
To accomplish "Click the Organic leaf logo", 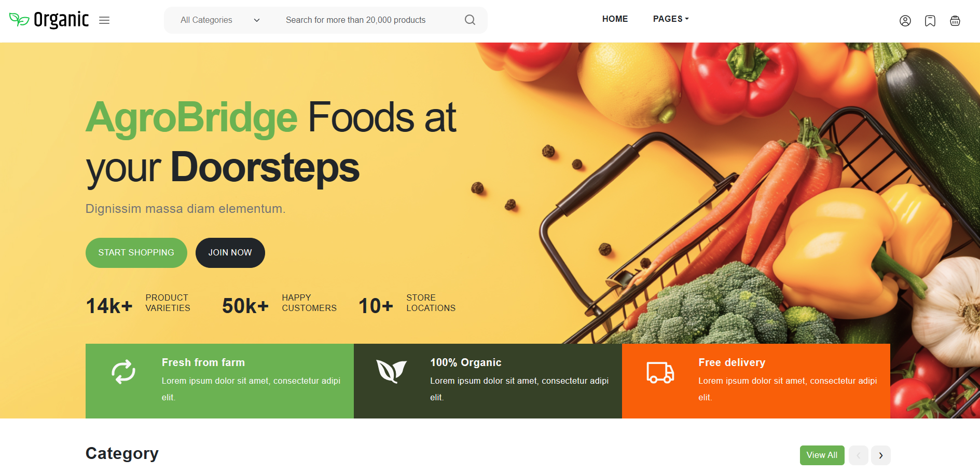I will tap(49, 20).
